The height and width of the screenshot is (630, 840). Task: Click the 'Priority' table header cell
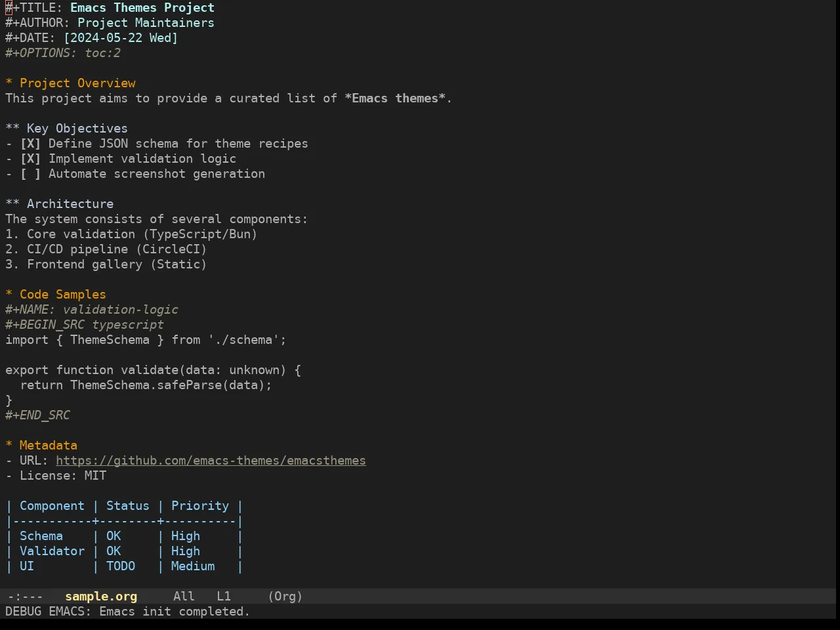pos(200,506)
